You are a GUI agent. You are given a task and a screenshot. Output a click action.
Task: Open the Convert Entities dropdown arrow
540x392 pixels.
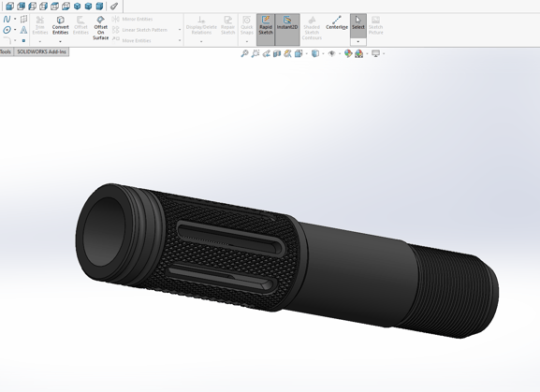(60, 41)
